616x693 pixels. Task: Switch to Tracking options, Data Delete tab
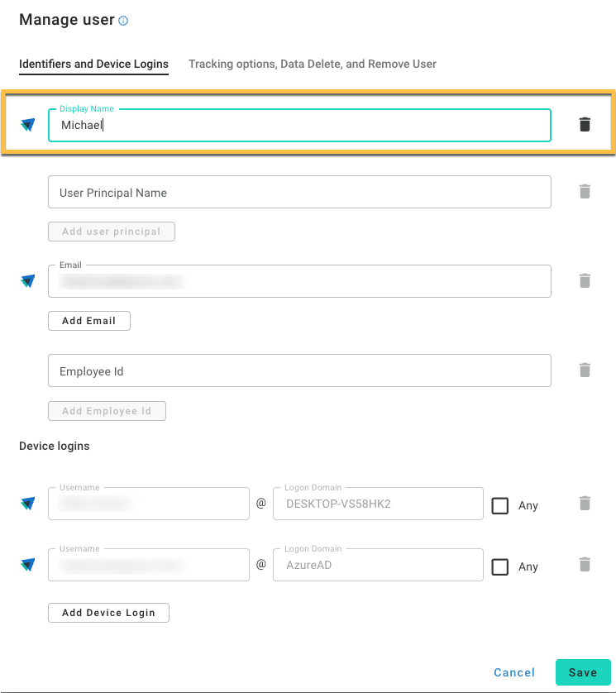tap(313, 64)
